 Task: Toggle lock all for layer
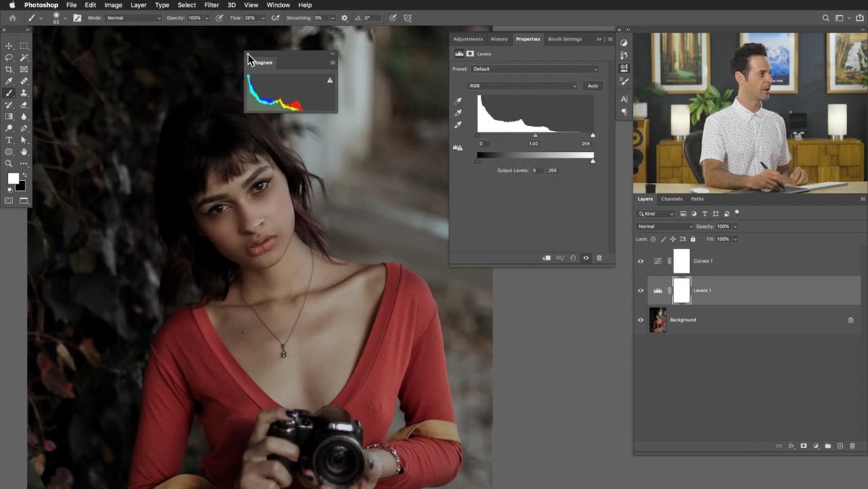pyautogui.click(x=693, y=239)
